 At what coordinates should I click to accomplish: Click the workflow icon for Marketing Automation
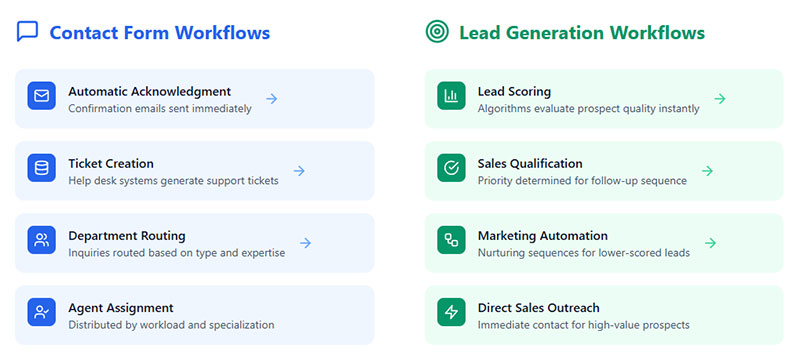(x=451, y=240)
